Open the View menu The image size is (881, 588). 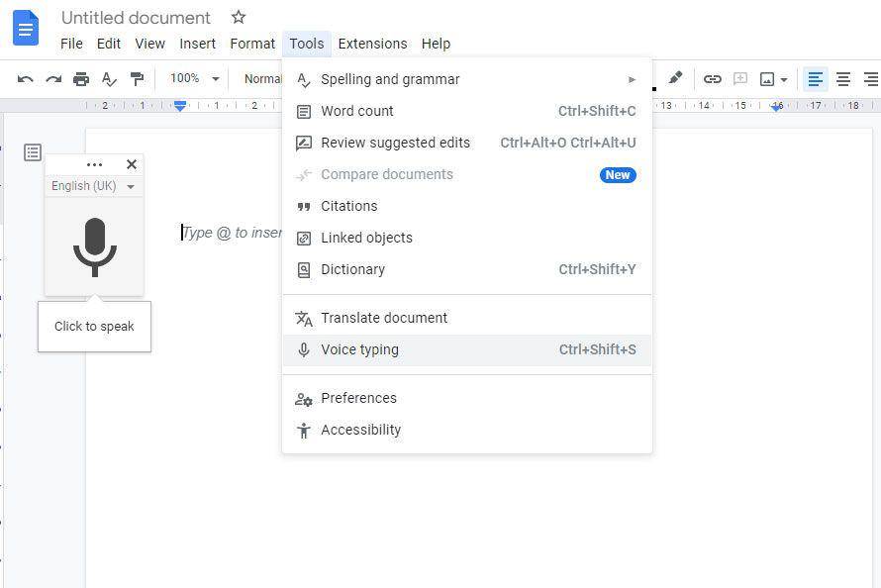pos(150,44)
